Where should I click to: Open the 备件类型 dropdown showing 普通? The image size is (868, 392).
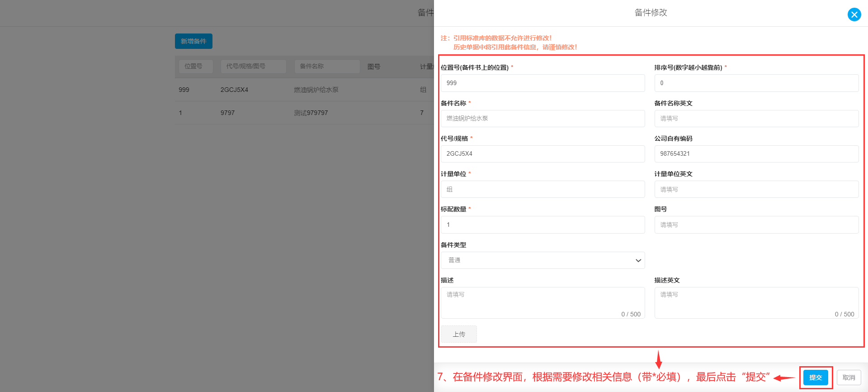pyautogui.click(x=542, y=260)
